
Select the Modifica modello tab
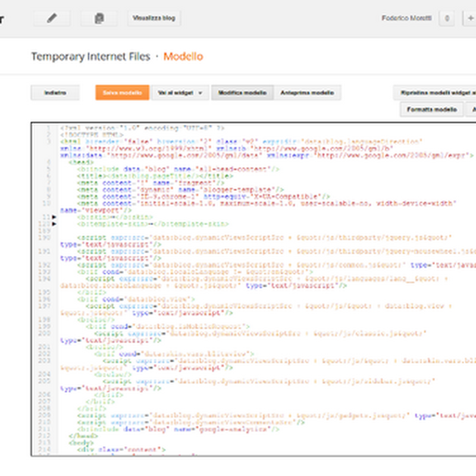(x=243, y=93)
